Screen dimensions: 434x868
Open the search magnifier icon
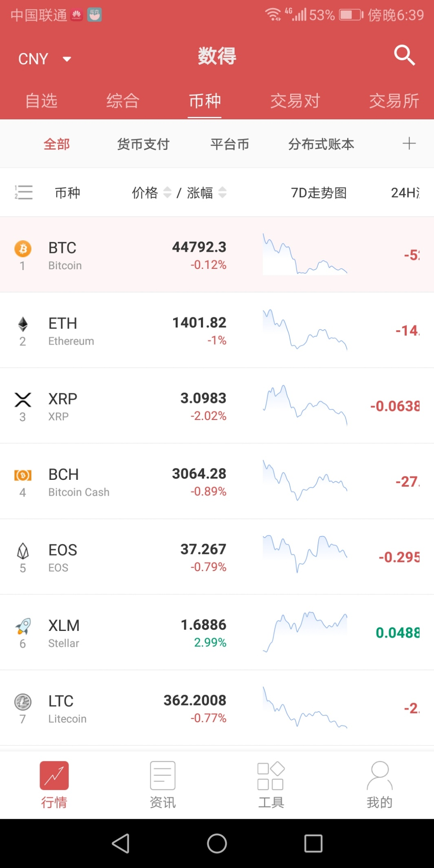[x=404, y=55]
